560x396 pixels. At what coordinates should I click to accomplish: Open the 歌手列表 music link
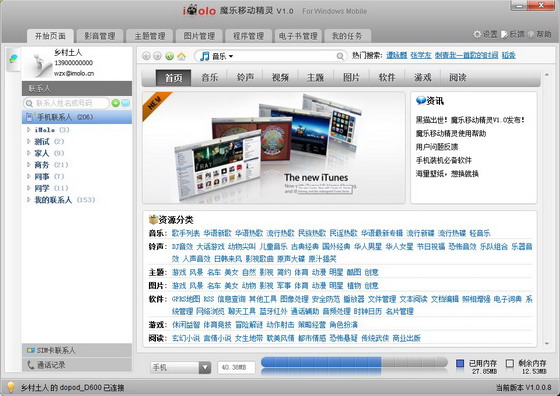(186, 233)
